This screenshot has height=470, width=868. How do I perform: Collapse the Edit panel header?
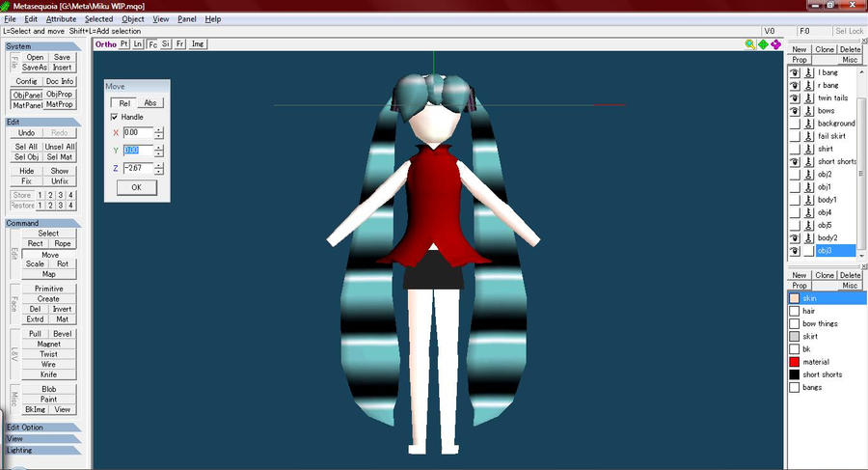[x=43, y=122]
